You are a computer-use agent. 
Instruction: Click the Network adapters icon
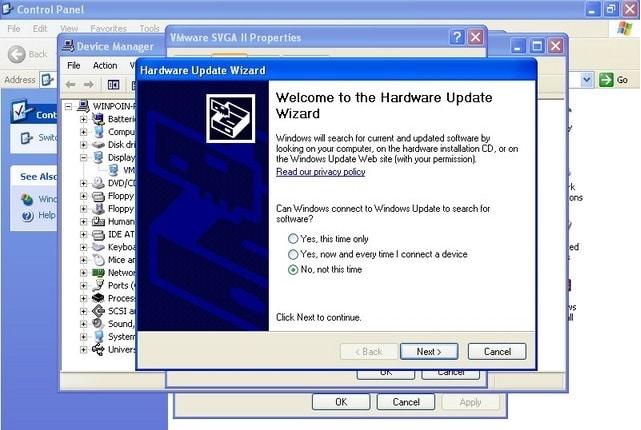(98, 273)
